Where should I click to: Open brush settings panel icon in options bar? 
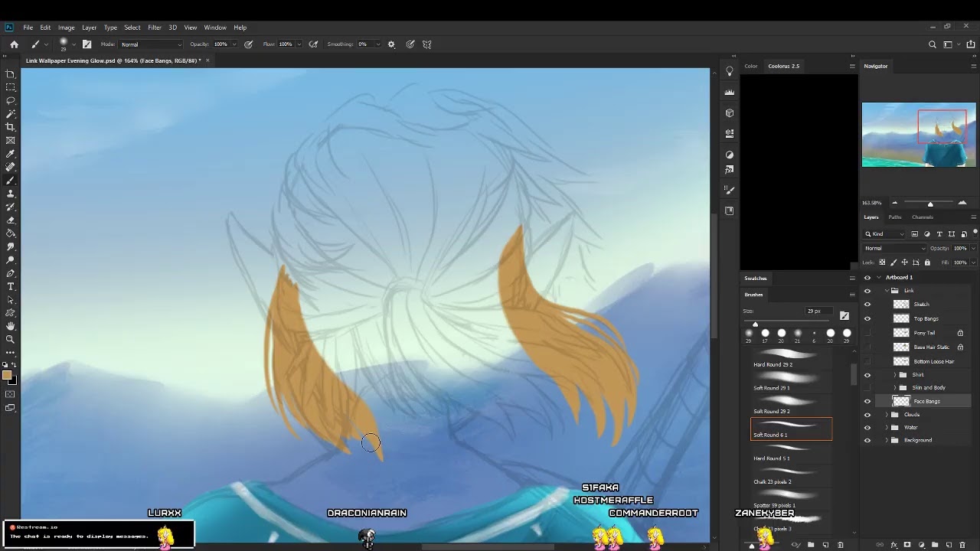87,44
